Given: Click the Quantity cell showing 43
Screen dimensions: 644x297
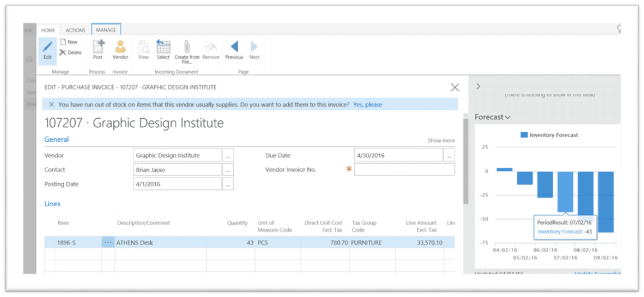Looking at the screenshot, I should click(231, 243).
